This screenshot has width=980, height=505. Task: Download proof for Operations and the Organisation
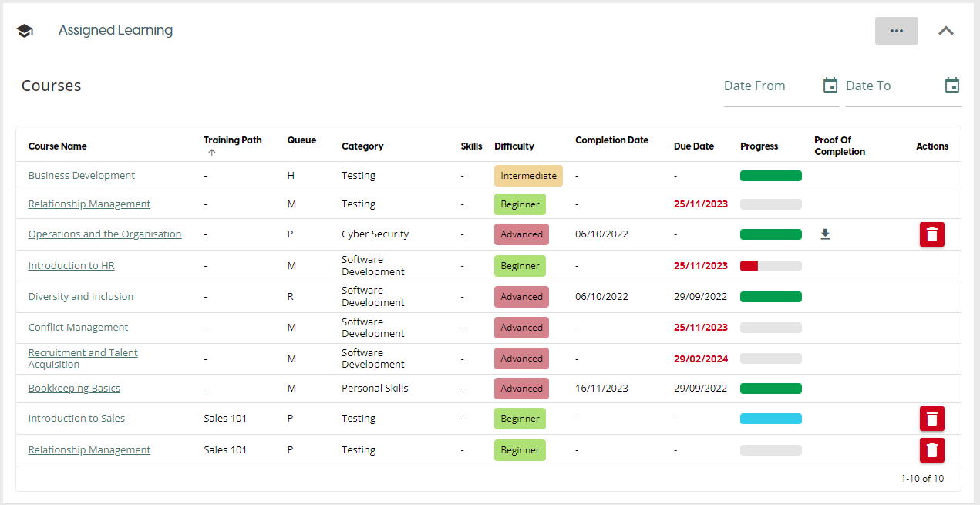pos(825,234)
